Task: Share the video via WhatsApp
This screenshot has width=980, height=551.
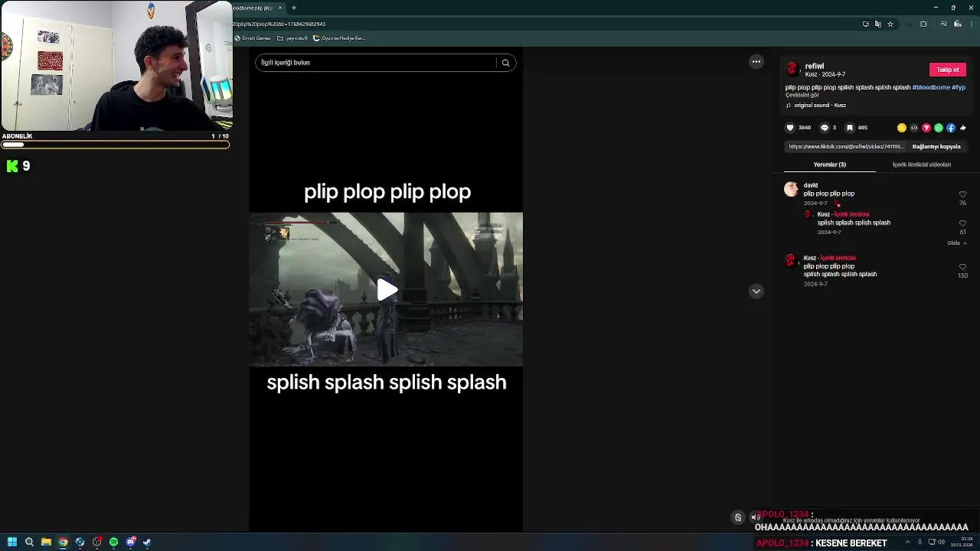Action: coord(938,128)
